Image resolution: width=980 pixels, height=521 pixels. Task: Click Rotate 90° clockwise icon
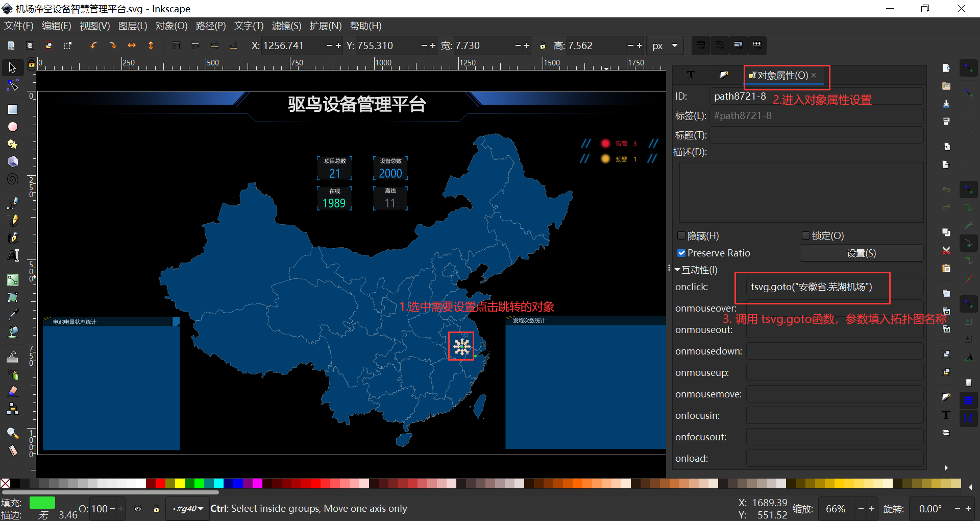click(x=112, y=45)
